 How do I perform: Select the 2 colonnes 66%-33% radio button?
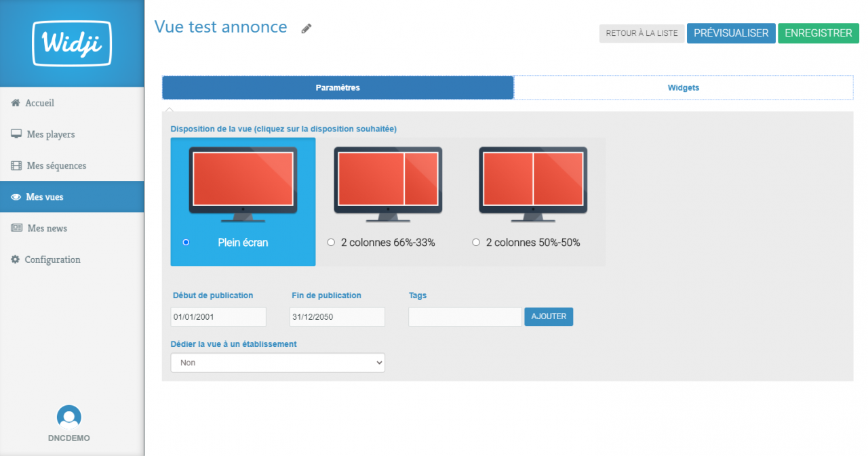click(x=331, y=242)
